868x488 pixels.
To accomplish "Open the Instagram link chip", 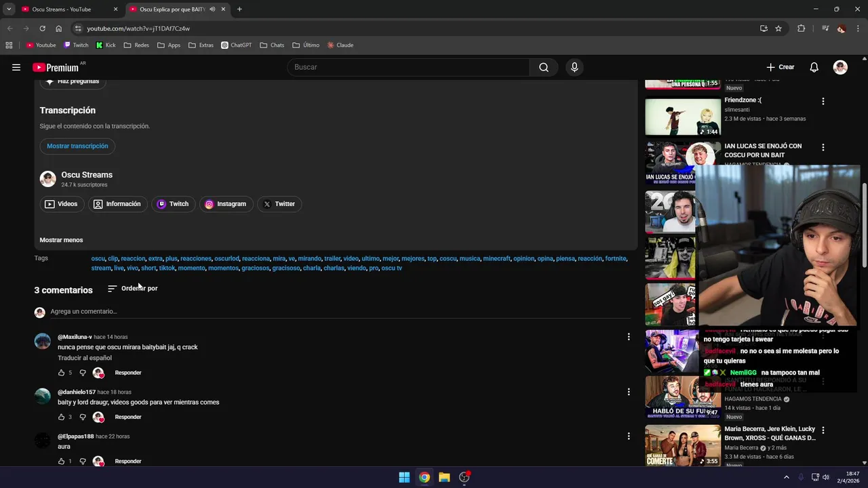I will point(226,204).
